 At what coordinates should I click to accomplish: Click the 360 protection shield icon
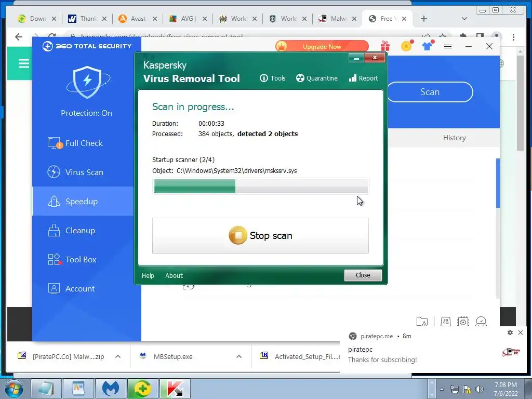click(x=87, y=82)
